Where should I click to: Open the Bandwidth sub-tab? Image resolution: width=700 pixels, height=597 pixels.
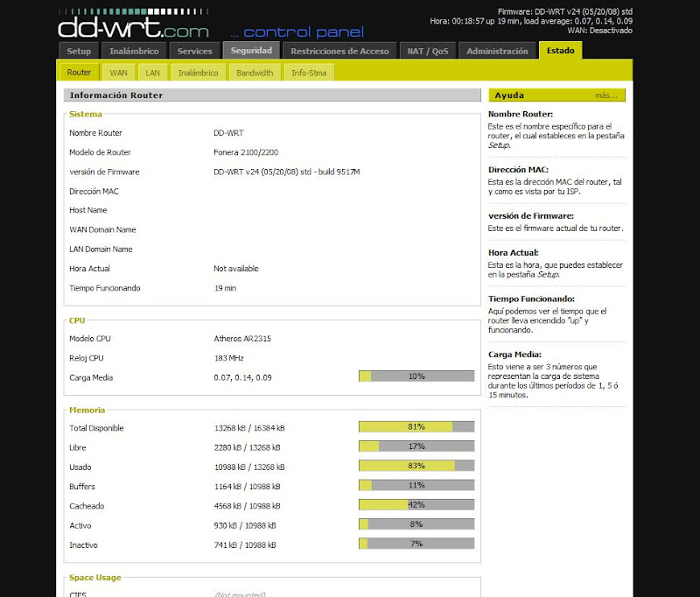(x=255, y=73)
